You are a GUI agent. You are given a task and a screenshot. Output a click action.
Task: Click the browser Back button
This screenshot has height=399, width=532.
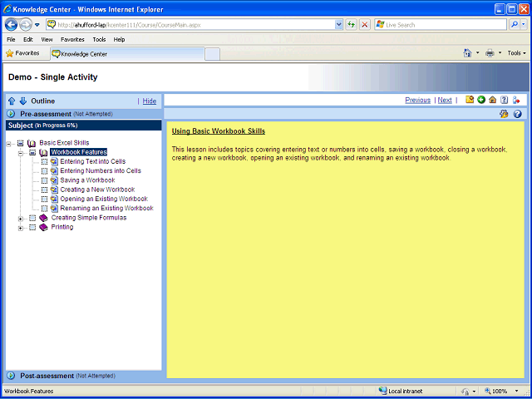point(11,25)
